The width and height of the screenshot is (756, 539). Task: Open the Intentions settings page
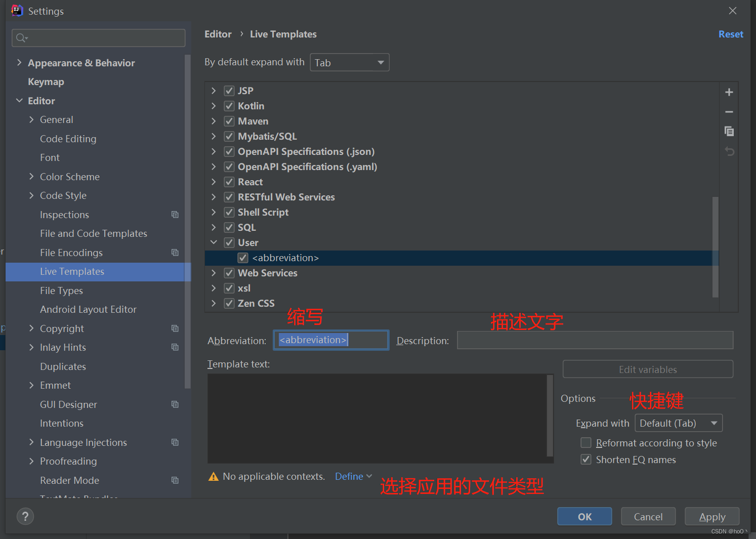(62, 423)
